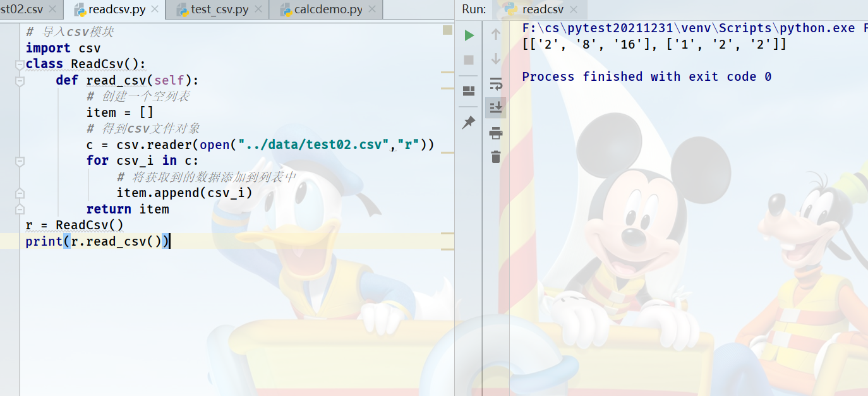Pin the Run tab with the pin icon
This screenshot has height=396, width=868.
(469, 123)
